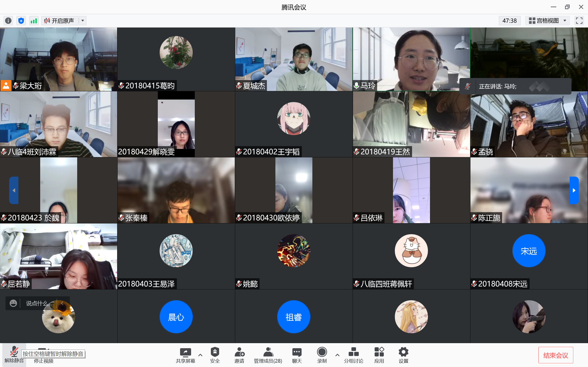Click End Meeting (结束会议) button
Image resolution: width=588 pixels, height=367 pixels.
click(x=555, y=355)
